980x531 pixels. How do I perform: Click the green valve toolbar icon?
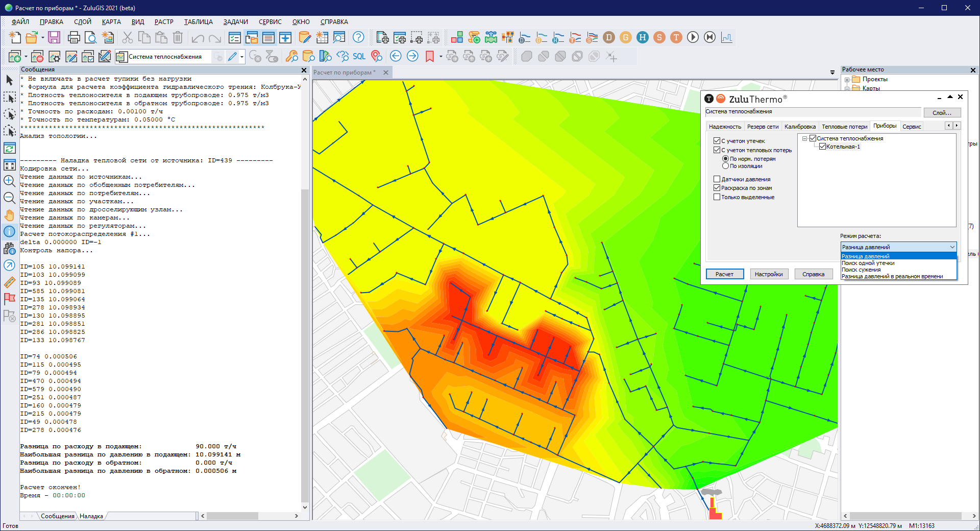491,37
